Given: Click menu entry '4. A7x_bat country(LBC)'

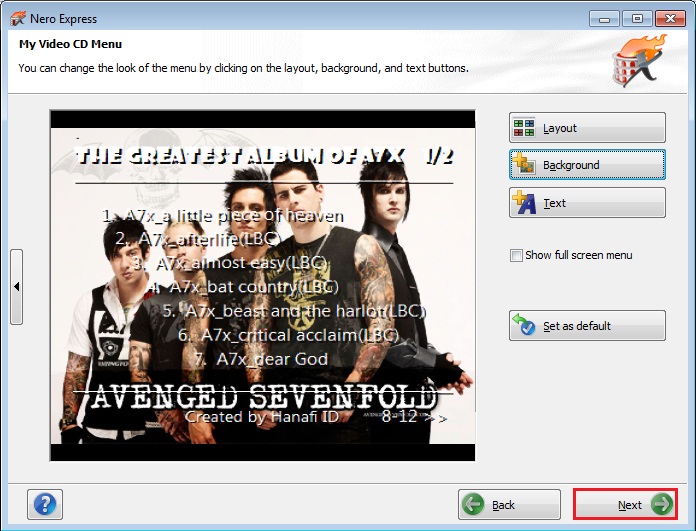Looking at the screenshot, I should (243, 287).
